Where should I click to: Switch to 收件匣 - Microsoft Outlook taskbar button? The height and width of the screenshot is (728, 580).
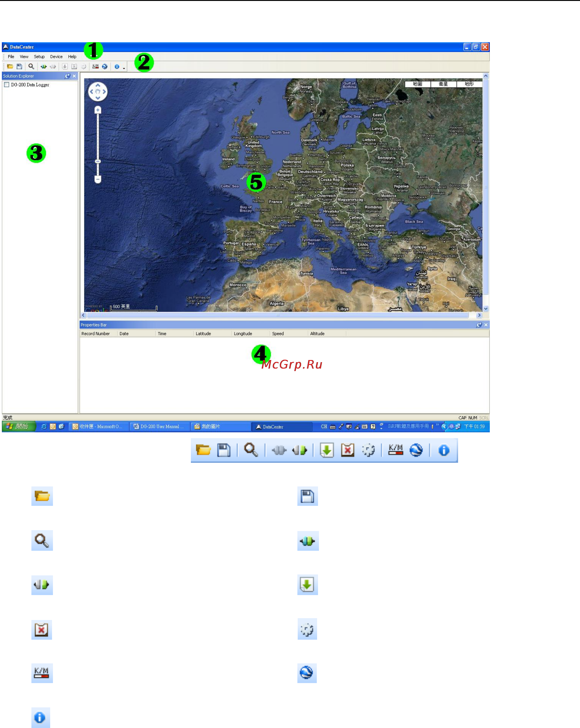99,426
